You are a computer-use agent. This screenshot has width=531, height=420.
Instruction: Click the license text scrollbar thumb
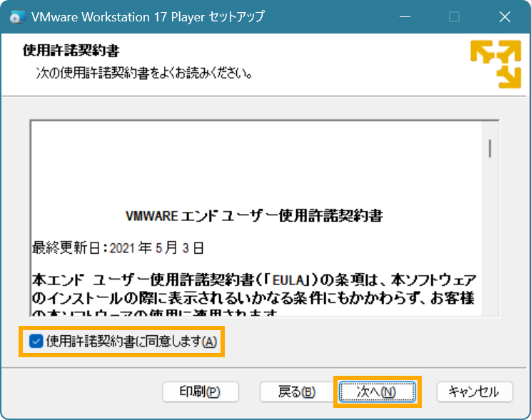(x=490, y=148)
